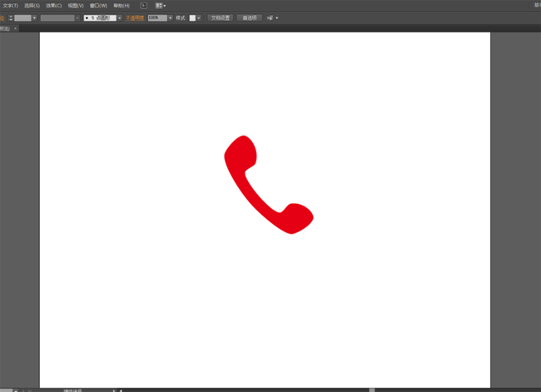Viewport: 541px width, 392px height.
Task: Click the 首选项 button
Action: coord(250,18)
